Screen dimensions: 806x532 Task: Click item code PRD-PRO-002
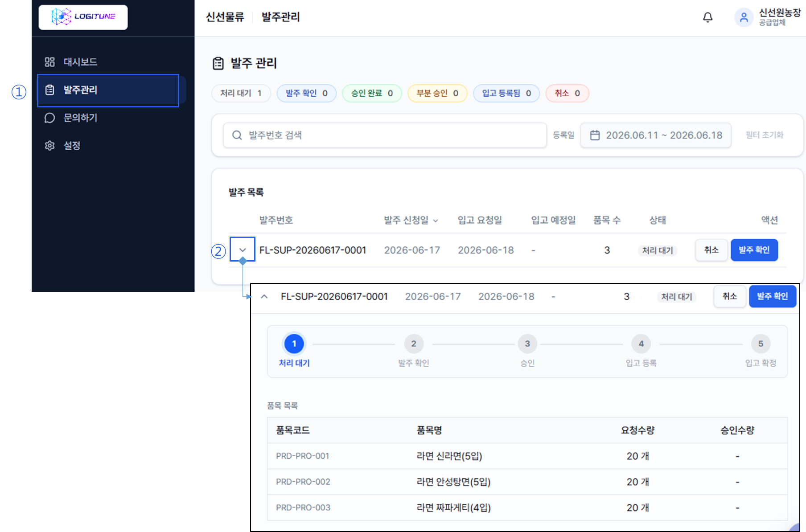point(303,482)
